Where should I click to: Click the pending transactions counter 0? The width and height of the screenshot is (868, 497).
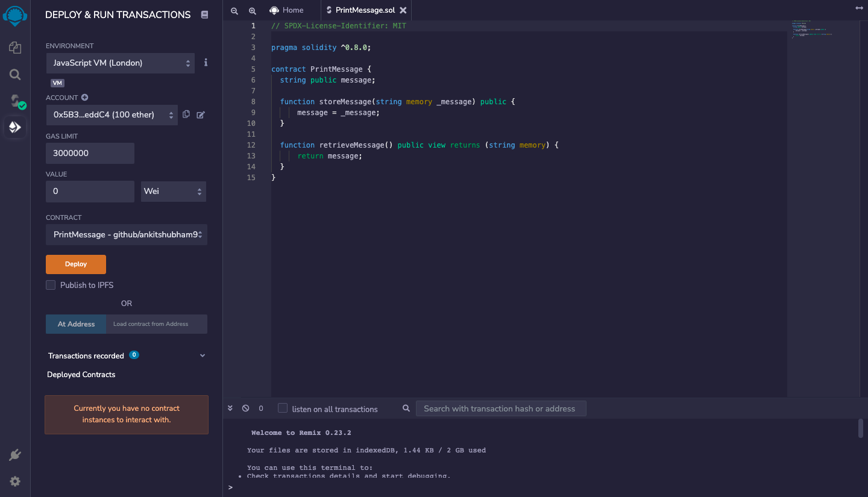[261, 408]
